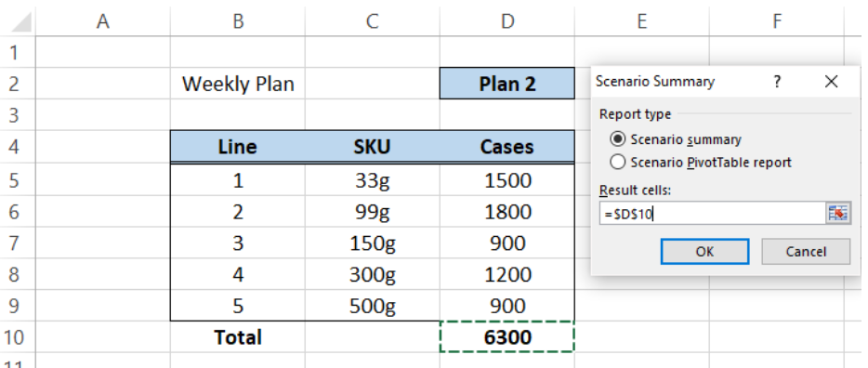This screenshot has width=868, height=368.
Task: Click the help question mark in Scenario Summary
Action: click(x=777, y=82)
